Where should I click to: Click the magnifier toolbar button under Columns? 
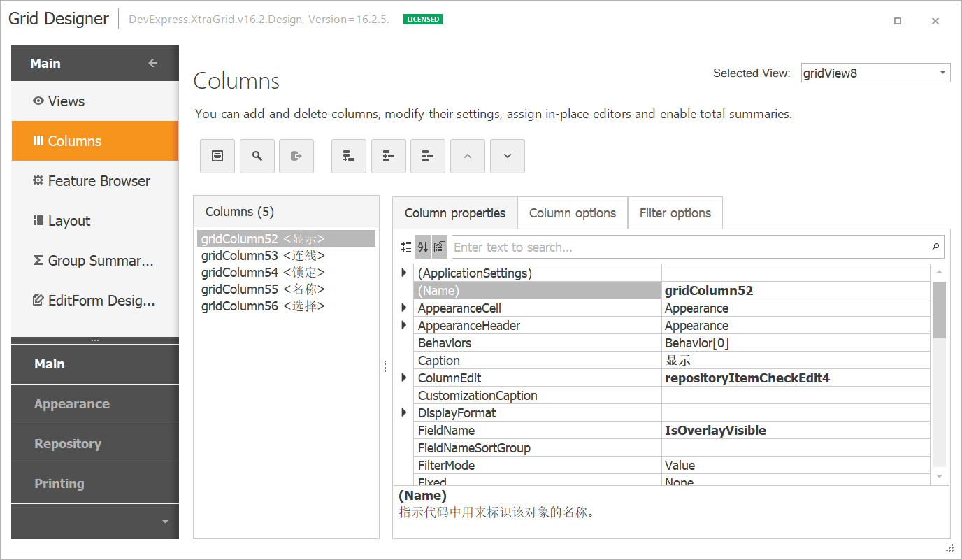[x=257, y=156]
